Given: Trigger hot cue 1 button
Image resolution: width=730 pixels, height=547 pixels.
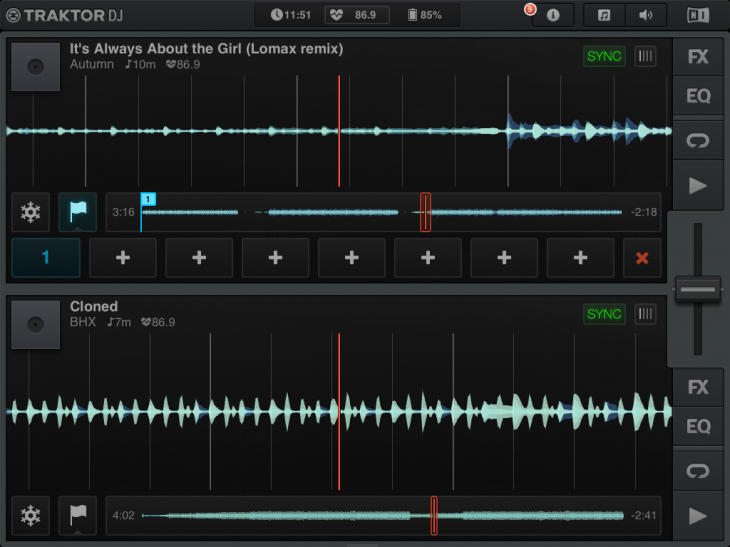Looking at the screenshot, I should (45, 258).
